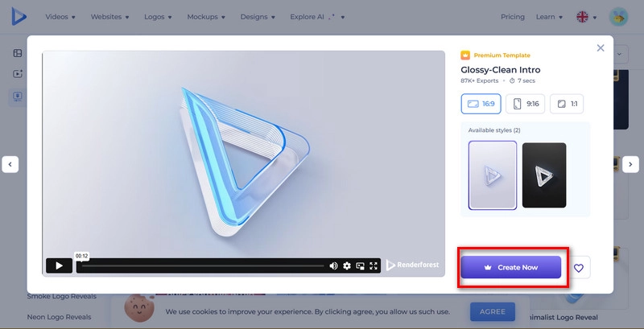
Task: Click the Create Now button
Action: pos(510,267)
